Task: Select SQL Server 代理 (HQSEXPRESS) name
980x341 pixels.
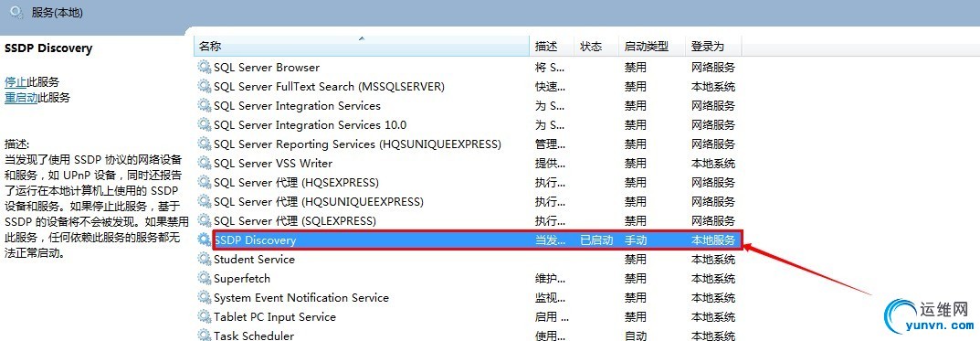Action: (296, 182)
